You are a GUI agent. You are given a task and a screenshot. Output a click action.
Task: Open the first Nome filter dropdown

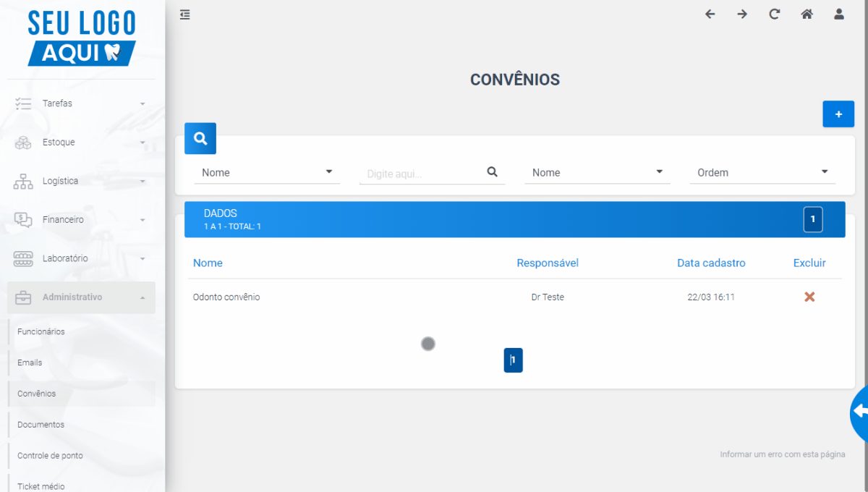[x=267, y=172]
